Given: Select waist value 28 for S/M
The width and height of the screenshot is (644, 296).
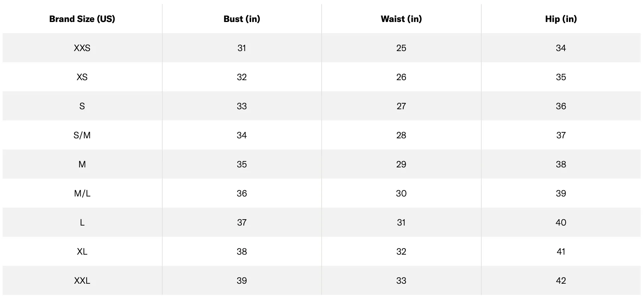Looking at the screenshot, I should [401, 135].
